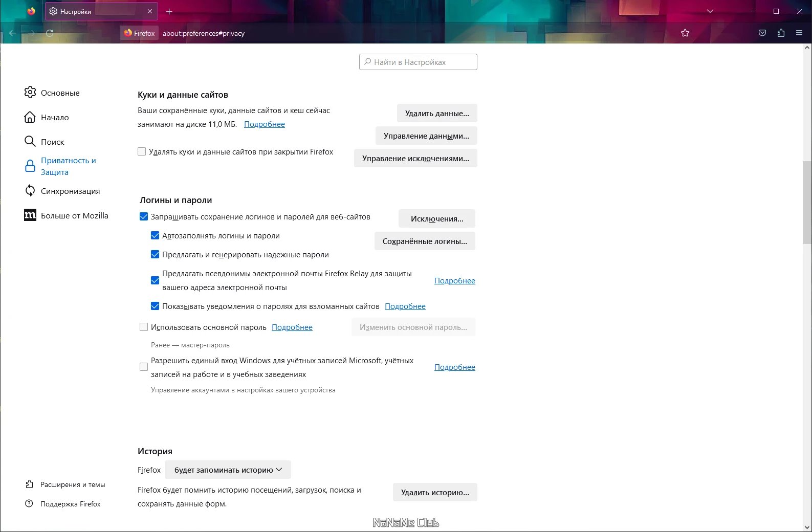Open the Начало settings category

tap(55, 117)
